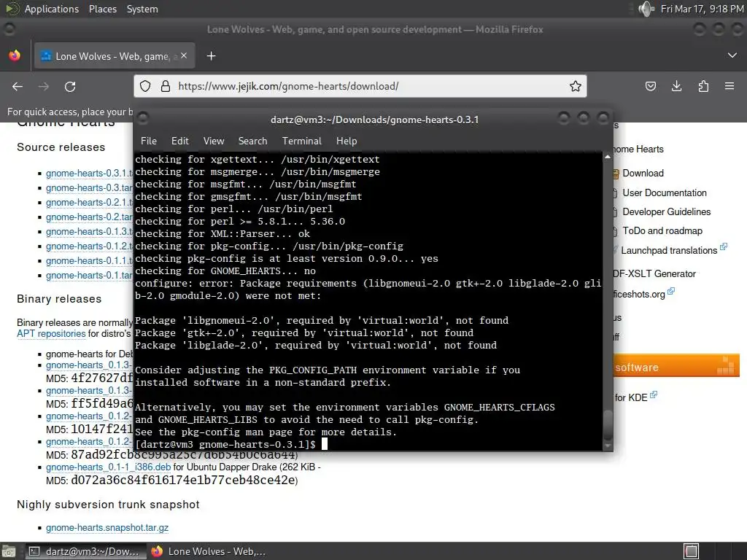Close the Lone Wolves tab
This screenshot has height=560, width=747.
pos(184,55)
